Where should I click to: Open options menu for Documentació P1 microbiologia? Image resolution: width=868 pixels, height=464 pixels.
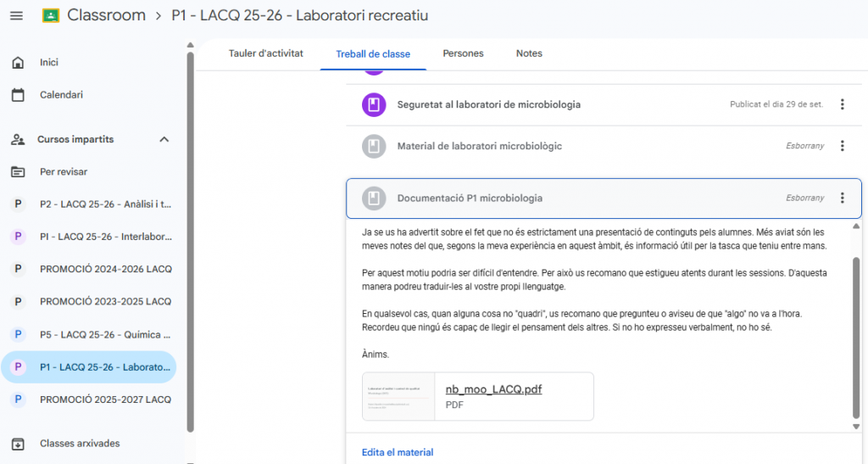(842, 198)
